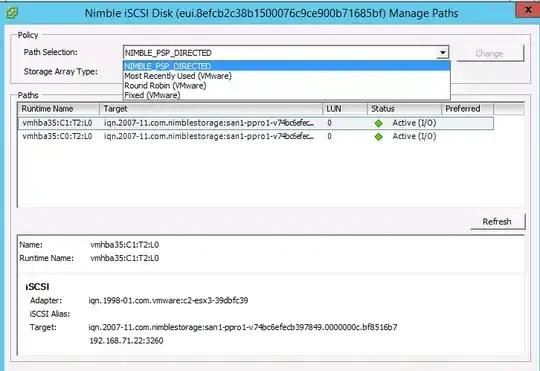The height and width of the screenshot is (371, 540).
Task: Click the vSphere icon in title bar
Action: click(x=12, y=13)
